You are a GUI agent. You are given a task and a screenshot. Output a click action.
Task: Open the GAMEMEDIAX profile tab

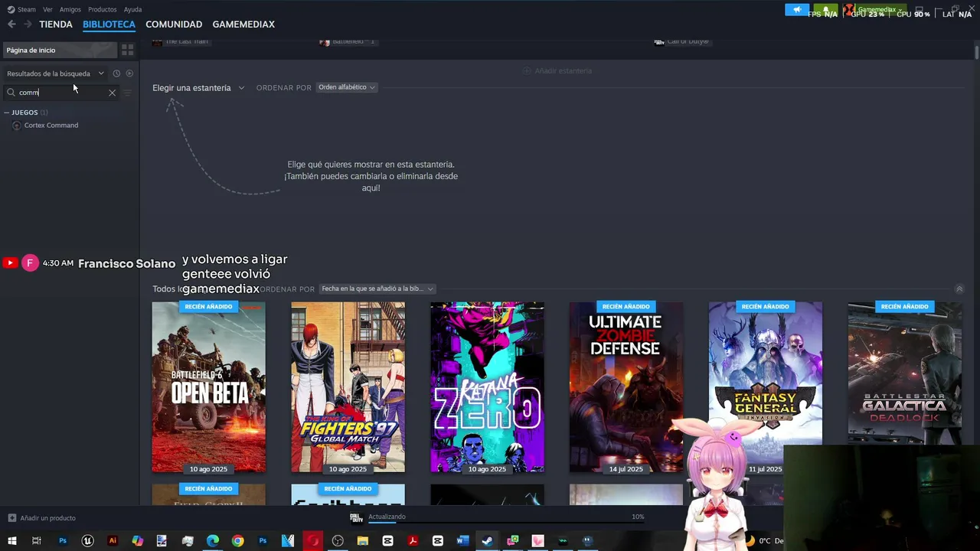pyautogui.click(x=243, y=24)
